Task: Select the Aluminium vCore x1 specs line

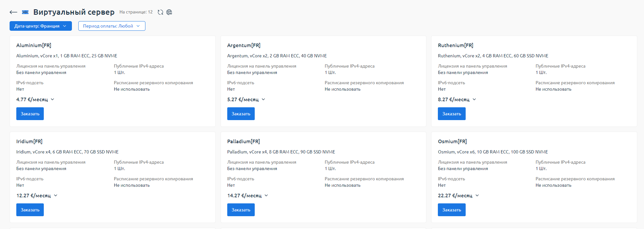Action: [67, 56]
